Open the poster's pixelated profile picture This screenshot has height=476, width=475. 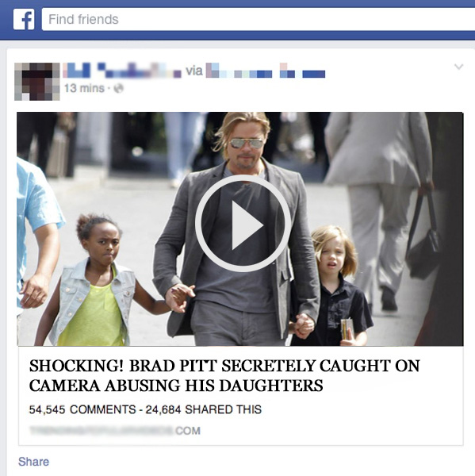(37, 82)
